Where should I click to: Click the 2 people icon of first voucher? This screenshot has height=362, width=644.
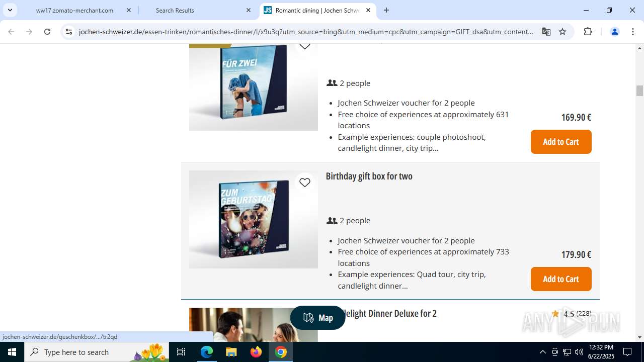pyautogui.click(x=332, y=83)
